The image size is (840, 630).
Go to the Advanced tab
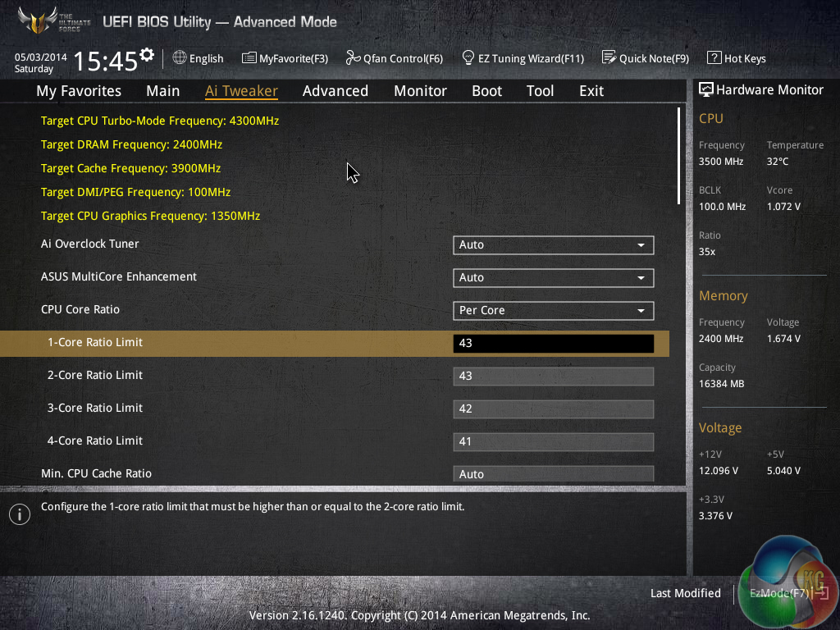[x=336, y=91]
